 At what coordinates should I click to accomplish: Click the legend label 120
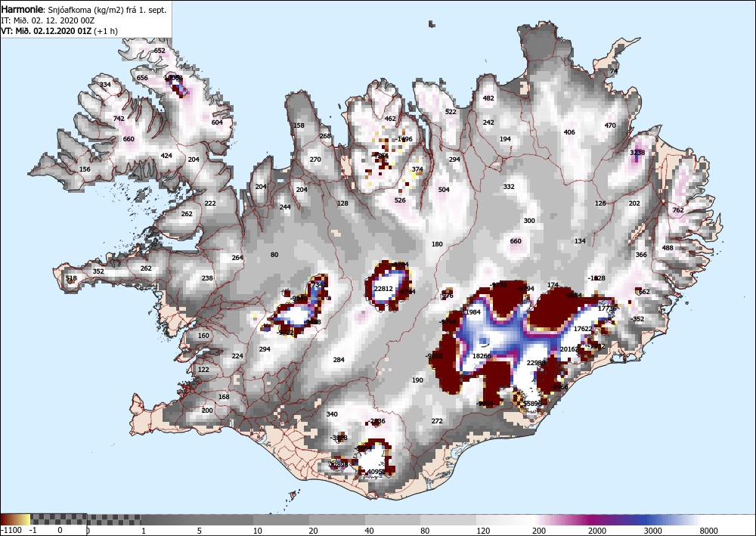[482, 531]
